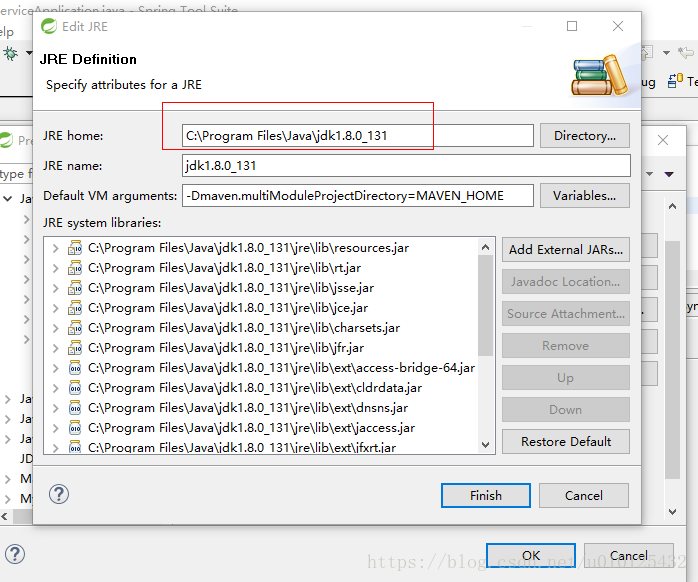
Task: Click library list scroll-down arrow
Action: 485,444
